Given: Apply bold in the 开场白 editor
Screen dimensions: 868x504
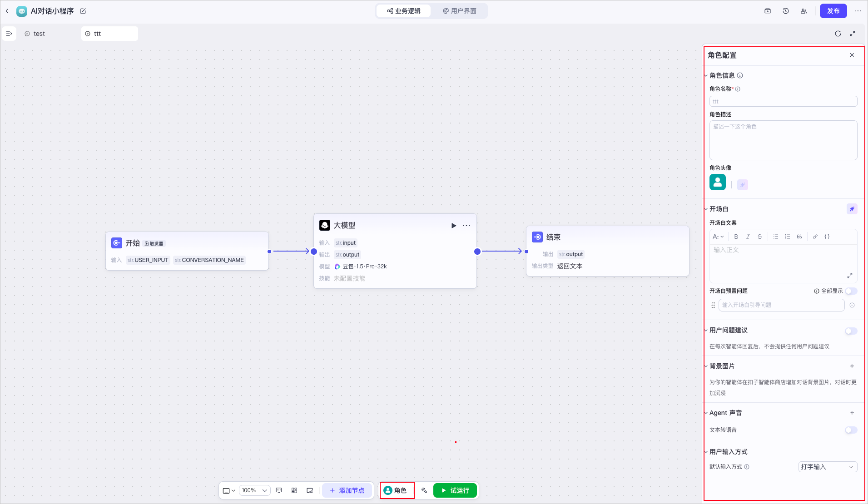Looking at the screenshot, I should pos(736,237).
